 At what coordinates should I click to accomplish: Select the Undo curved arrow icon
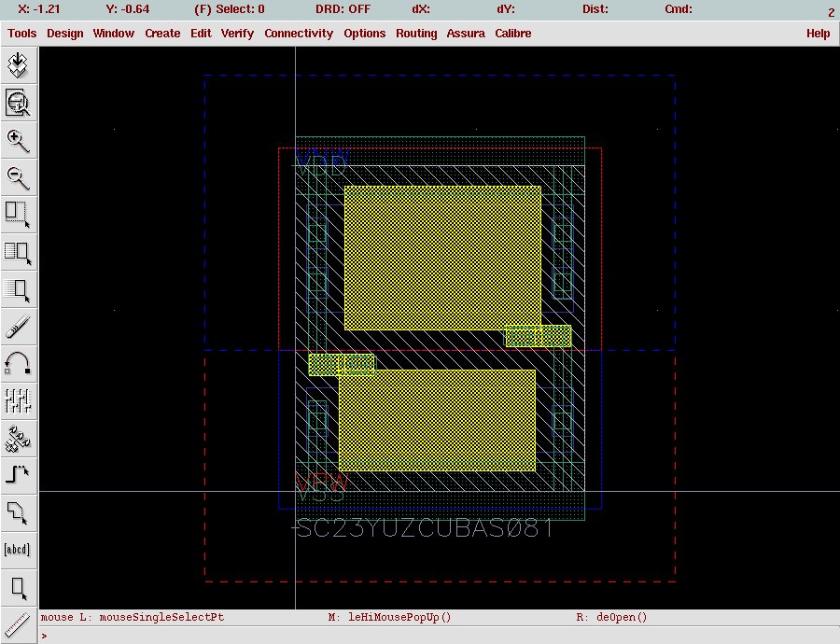pyautogui.click(x=19, y=363)
